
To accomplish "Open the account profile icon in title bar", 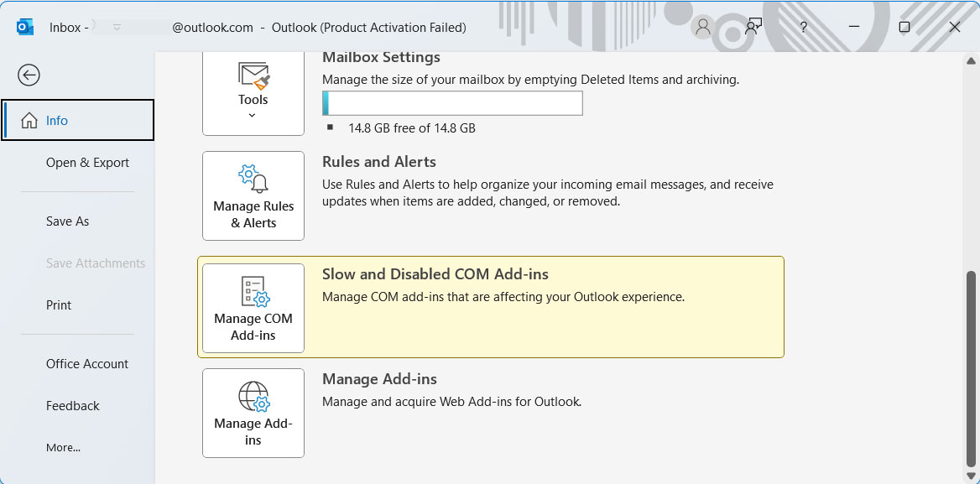I will coord(702,27).
